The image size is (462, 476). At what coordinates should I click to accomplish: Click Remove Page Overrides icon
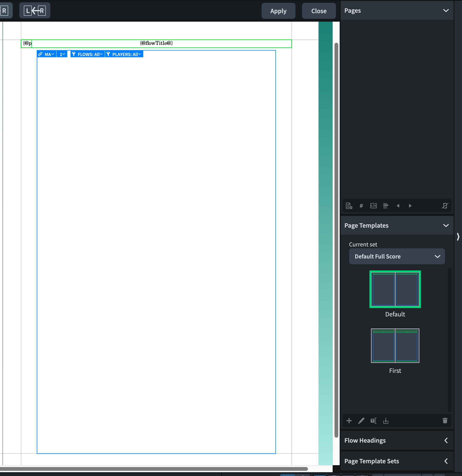point(445,206)
